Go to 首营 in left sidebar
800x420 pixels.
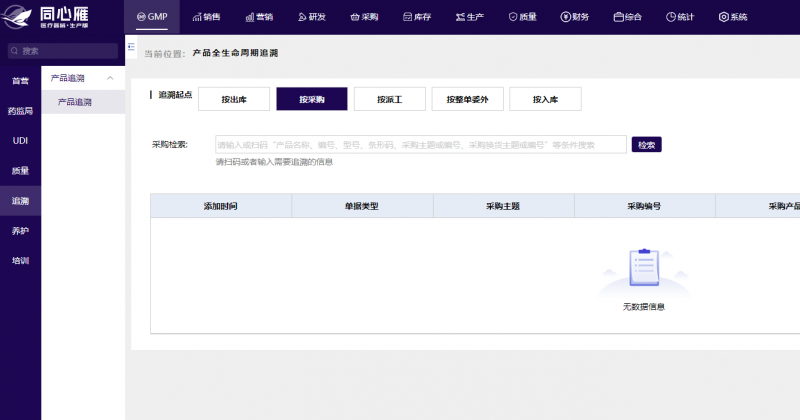click(20, 81)
